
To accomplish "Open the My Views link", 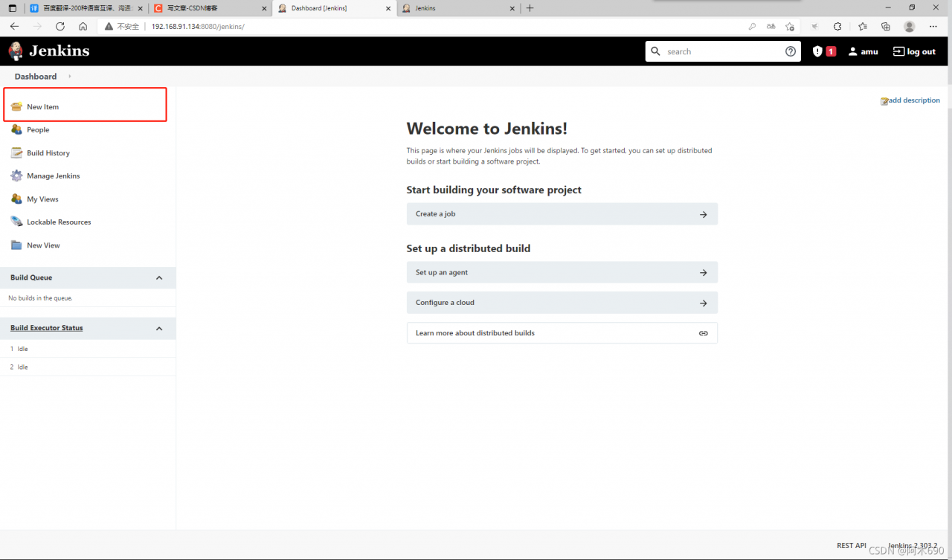I will (x=42, y=199).
